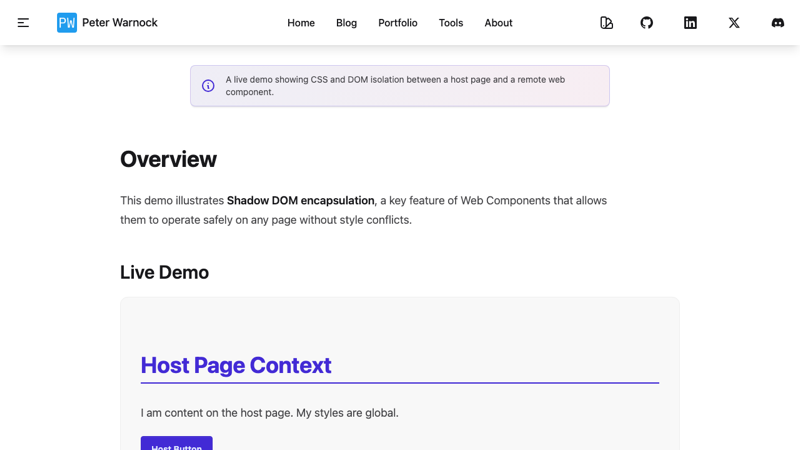Select Portfolio in the navigation
Viewport: 800px width, 450px height.
398,22
